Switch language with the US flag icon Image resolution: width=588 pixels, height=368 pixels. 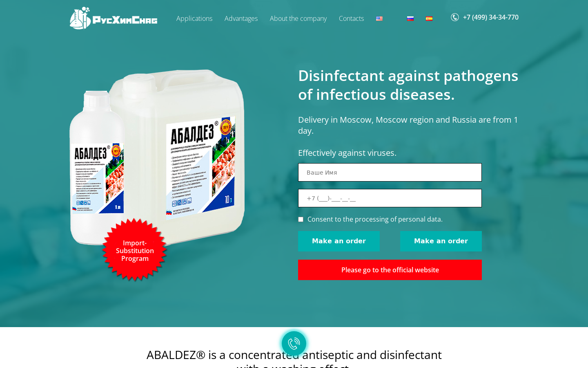[379, 19]
